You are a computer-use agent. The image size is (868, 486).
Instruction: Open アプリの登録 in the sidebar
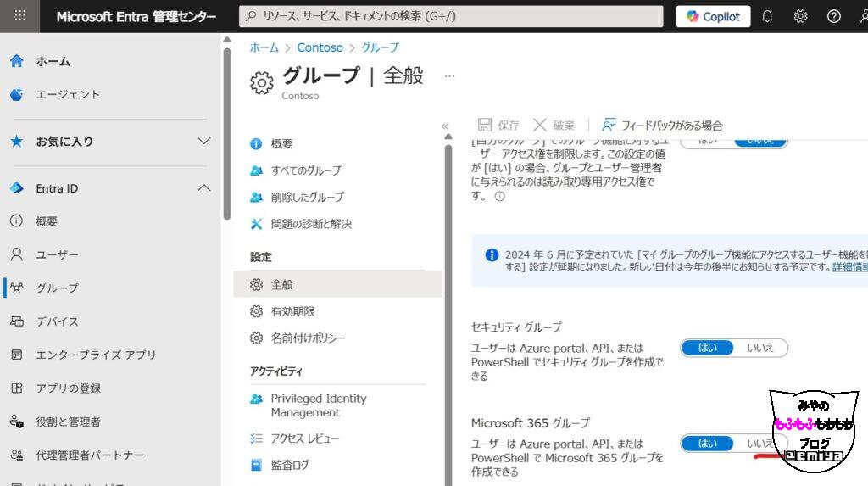point(68,388)
